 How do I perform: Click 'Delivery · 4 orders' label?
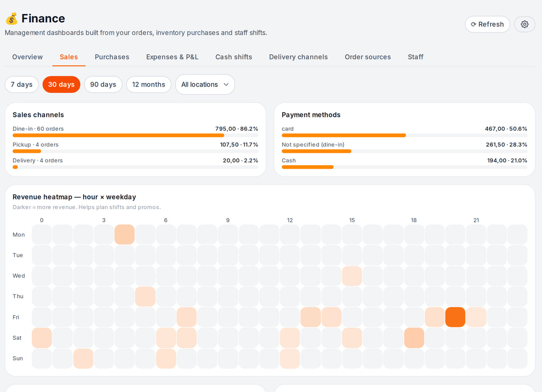pos(37,160)
